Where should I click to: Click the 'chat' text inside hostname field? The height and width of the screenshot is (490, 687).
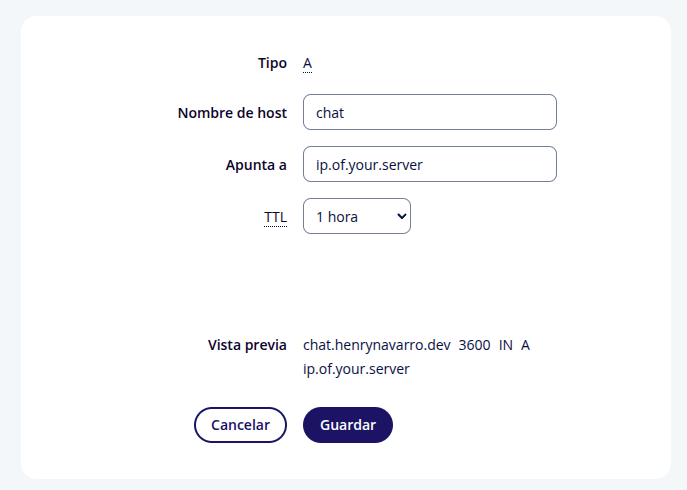click(330, 113)
